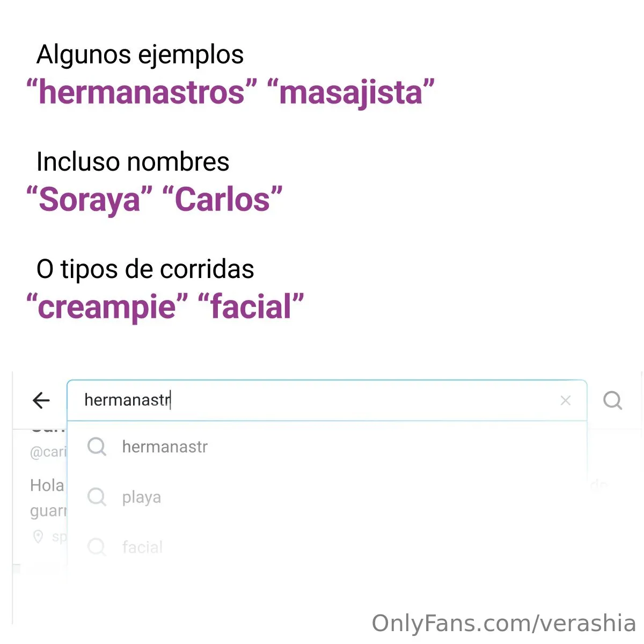
Task: Click the purple "masajista" example word
Action: pyautogui.click(x=350, y=92)
